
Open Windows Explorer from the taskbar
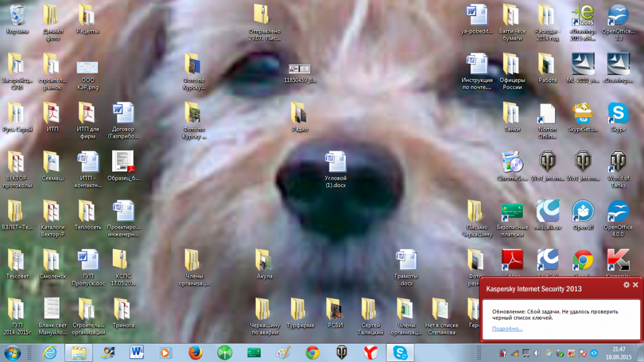point(79,352)
